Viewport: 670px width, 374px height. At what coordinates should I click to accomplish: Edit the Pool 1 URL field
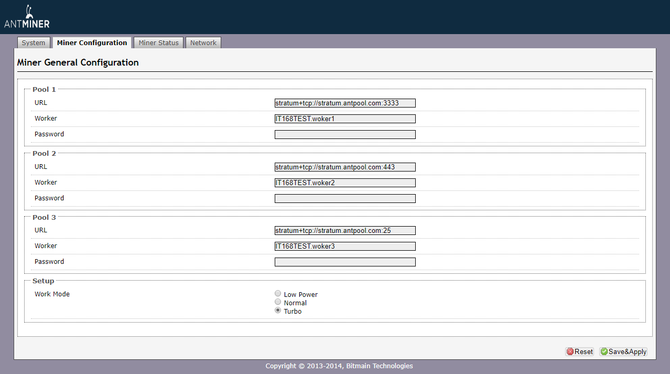coord(345,103)
